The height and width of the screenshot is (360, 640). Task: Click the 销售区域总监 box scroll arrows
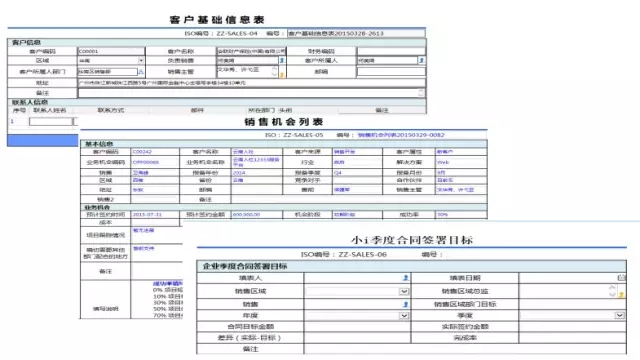[612, 291]
